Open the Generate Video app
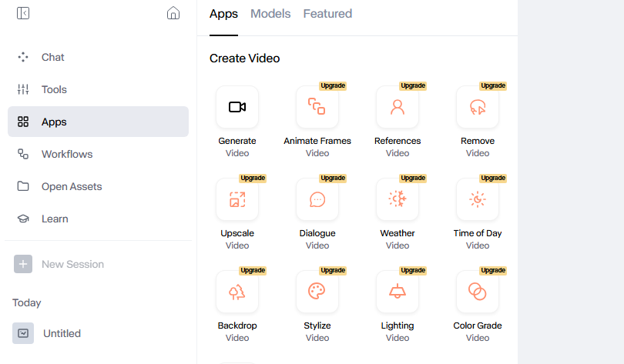 point(237,107)
